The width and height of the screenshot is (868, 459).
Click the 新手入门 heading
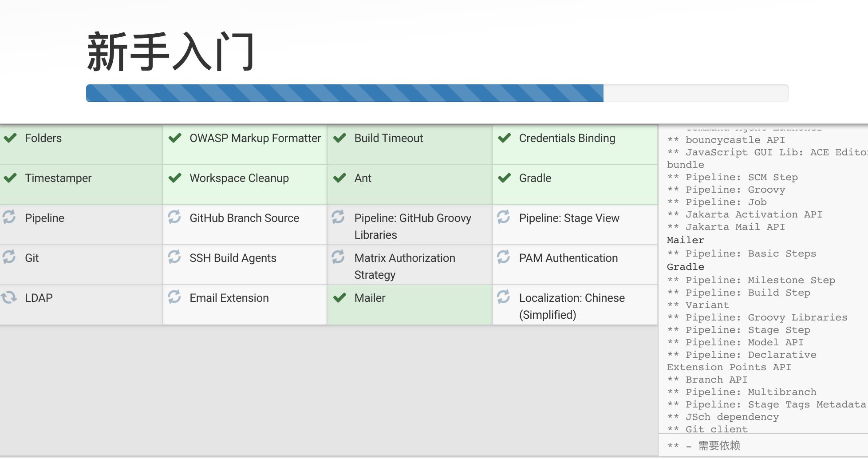pyautogui.click(x=171, y=52)
